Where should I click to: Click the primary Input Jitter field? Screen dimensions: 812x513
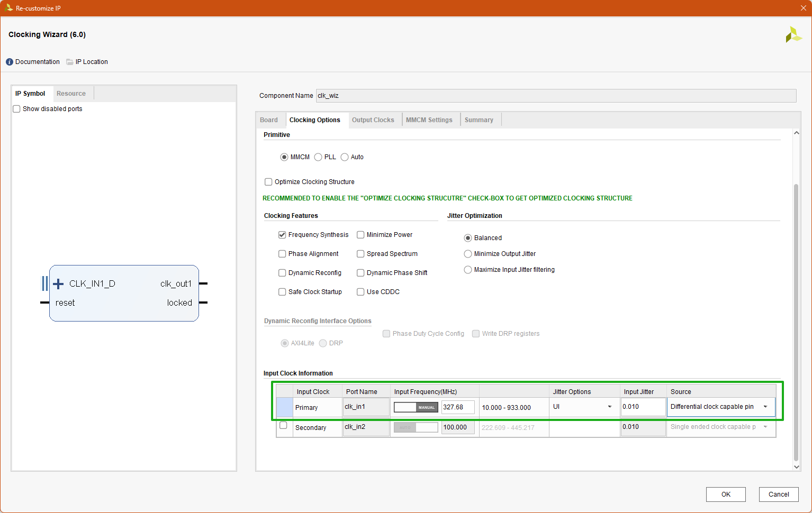(x=643, y=407)
